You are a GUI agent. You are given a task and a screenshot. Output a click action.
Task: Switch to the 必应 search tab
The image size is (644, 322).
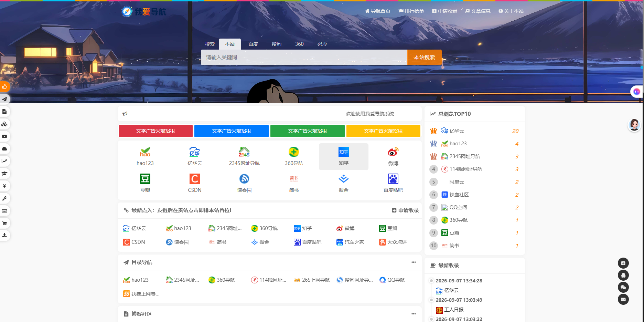coord(322,44)
